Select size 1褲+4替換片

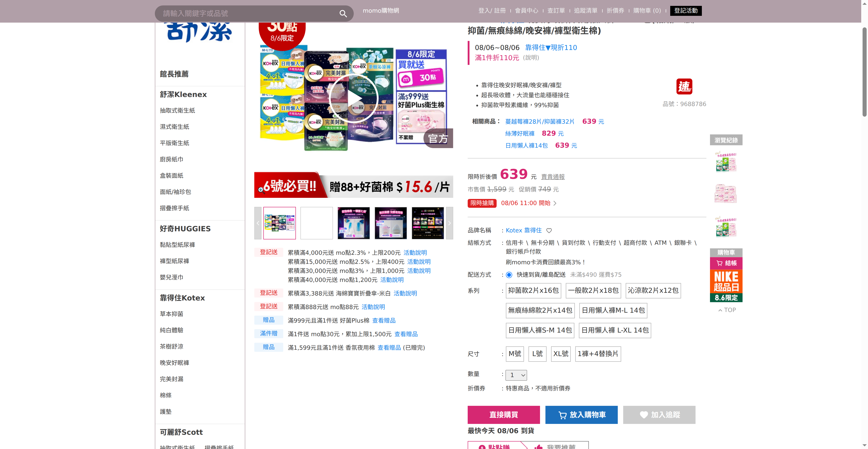click(x=598, y=354)
